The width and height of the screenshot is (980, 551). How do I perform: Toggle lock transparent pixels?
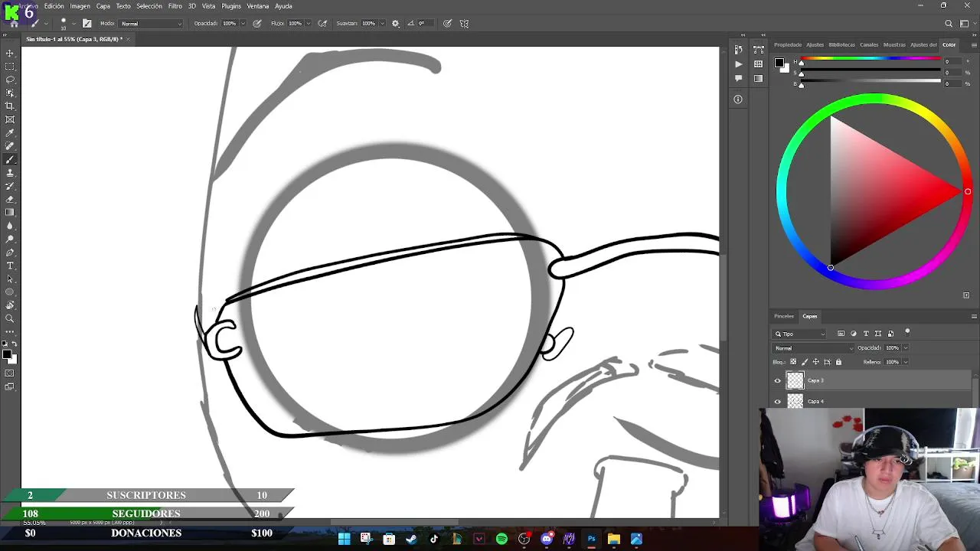(793, 362)
